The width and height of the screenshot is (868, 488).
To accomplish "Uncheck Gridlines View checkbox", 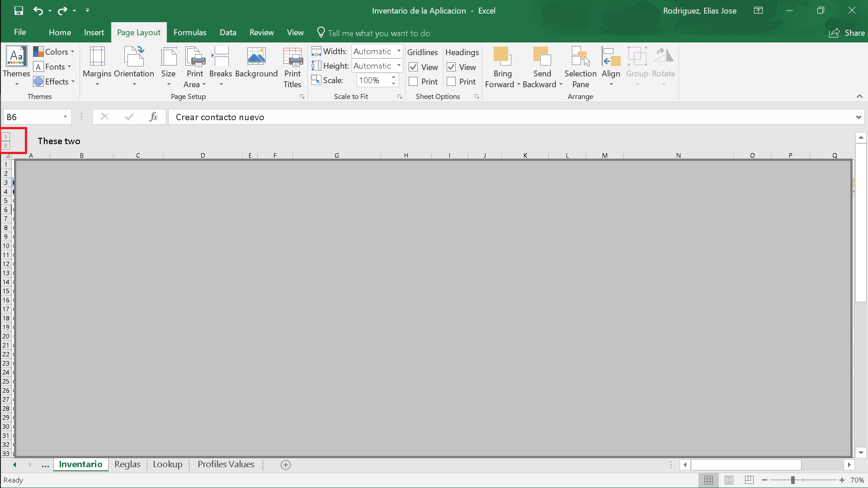I will point(413,67).
